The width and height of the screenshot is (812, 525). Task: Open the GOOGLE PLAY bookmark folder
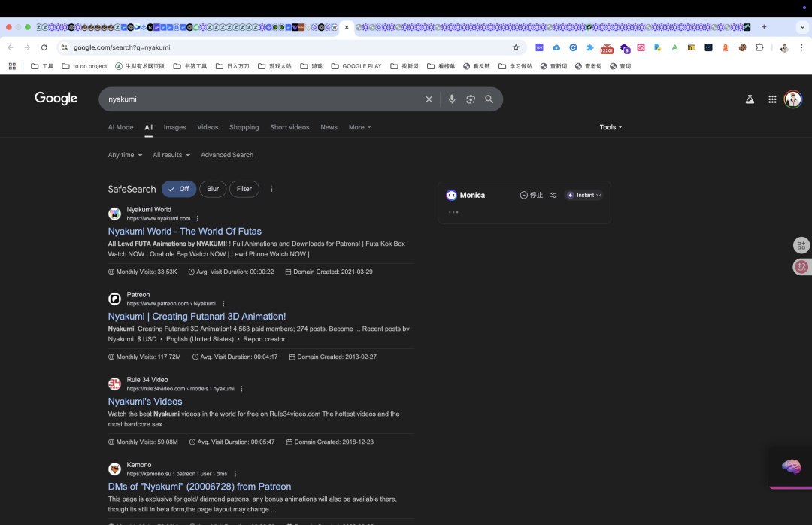click(356, 66)
